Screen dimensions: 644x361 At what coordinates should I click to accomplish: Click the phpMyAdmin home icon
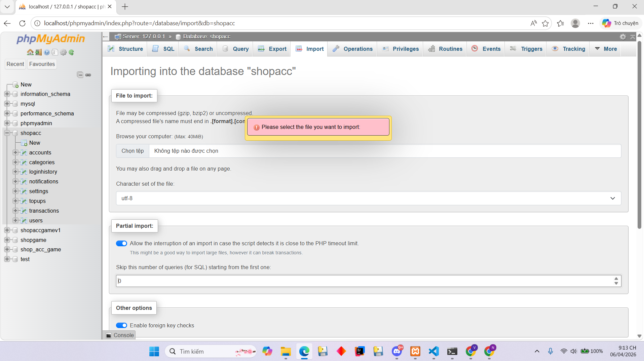(30, 52)
